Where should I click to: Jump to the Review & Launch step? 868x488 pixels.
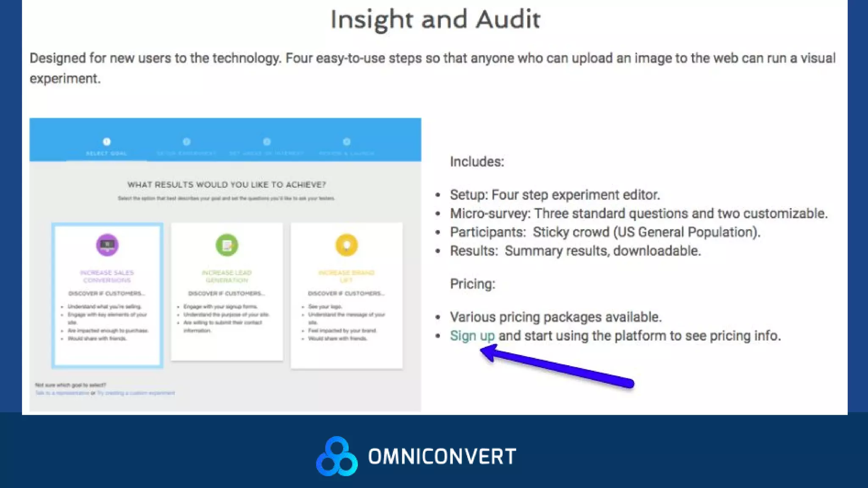pyautogui.click(x=347, y=153)
